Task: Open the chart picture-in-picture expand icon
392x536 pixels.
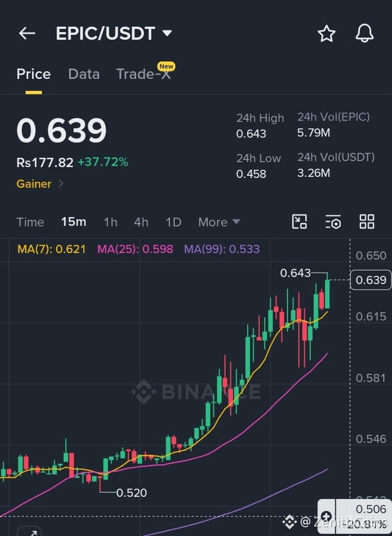Action: pos(299,221)
